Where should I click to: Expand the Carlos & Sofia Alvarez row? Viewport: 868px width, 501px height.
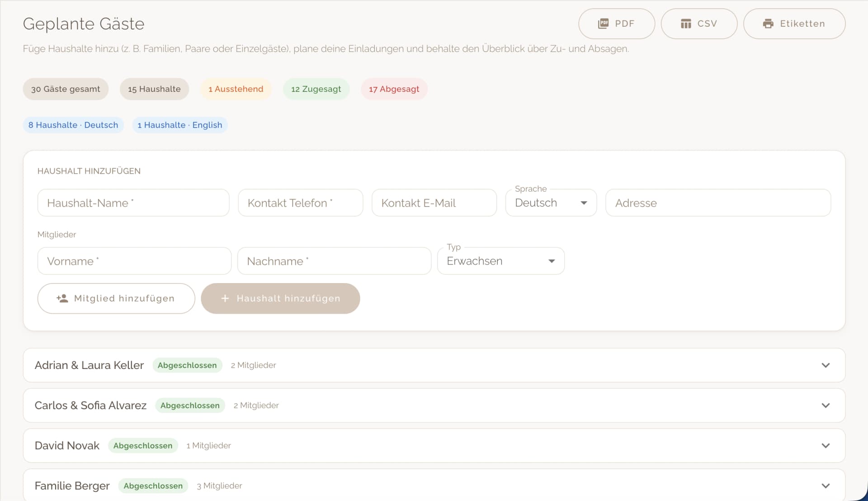826,406
